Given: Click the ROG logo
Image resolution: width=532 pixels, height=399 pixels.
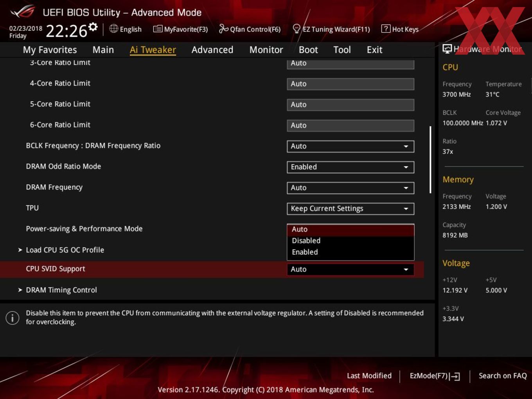Looking at the screenshot, I should (23, 12).
